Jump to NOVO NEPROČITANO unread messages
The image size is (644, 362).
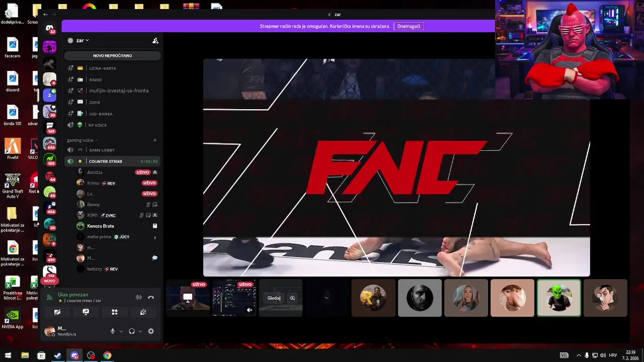[113, 56]
